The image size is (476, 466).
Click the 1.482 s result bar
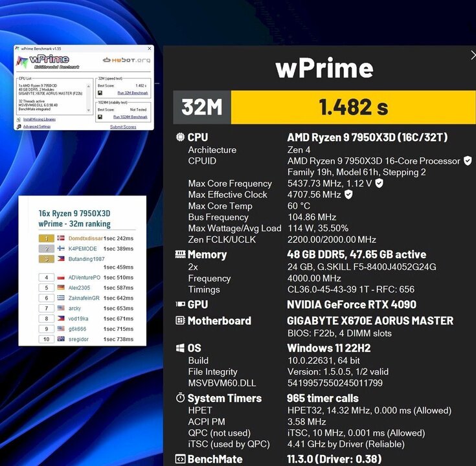pyautogui.click(x=354, y=107)
